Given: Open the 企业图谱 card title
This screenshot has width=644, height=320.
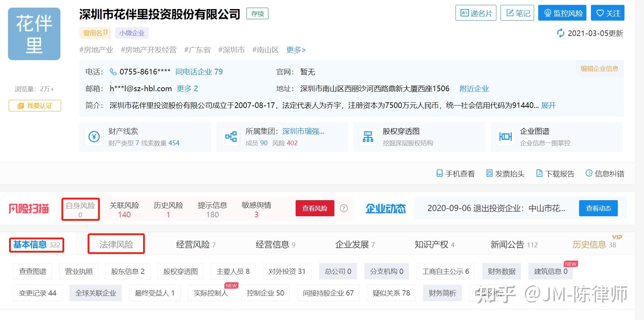Looking at the screenshot, I should [x=535, y=131].
